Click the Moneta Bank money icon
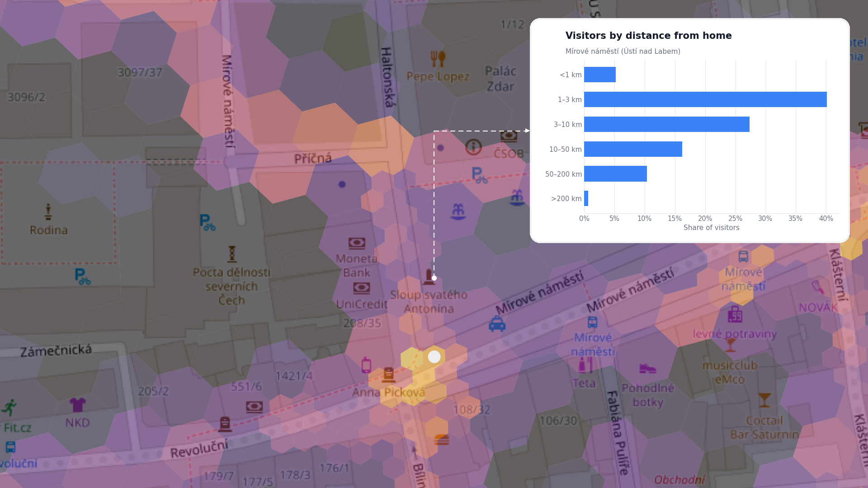 [x=357, y=244]
